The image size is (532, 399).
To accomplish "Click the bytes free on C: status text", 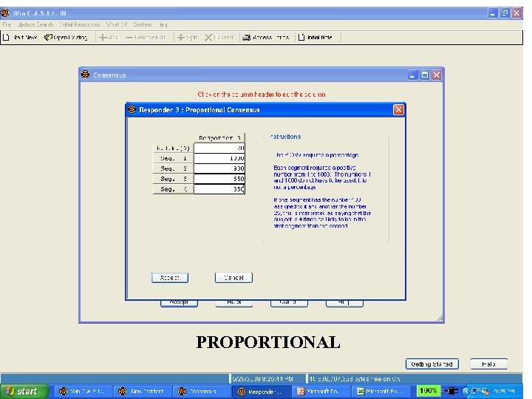I will tap(355, 378).
